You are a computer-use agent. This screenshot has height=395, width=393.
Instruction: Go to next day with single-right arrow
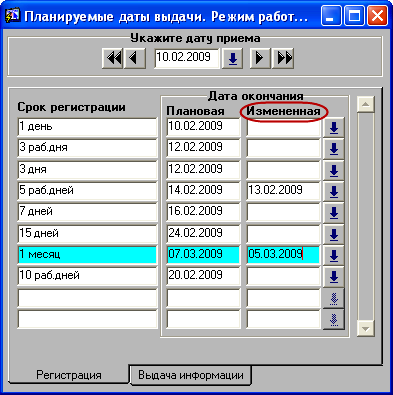260,59
